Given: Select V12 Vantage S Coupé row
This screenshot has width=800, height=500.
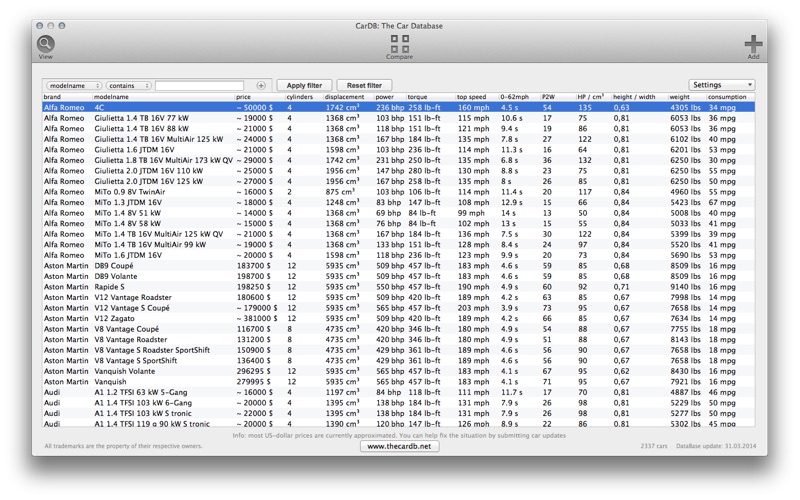Looking at the screenshot, I should click(x=398, y=308).
